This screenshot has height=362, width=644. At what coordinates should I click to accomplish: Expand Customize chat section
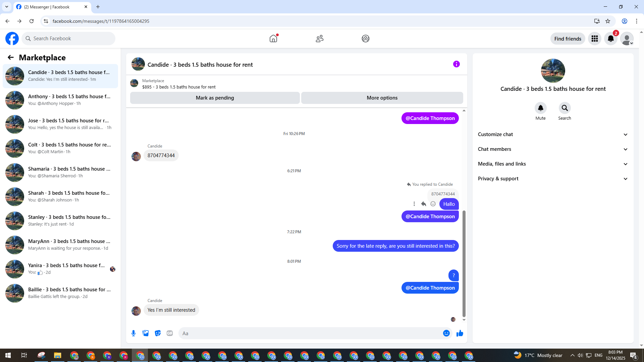(x=553, y=134)
